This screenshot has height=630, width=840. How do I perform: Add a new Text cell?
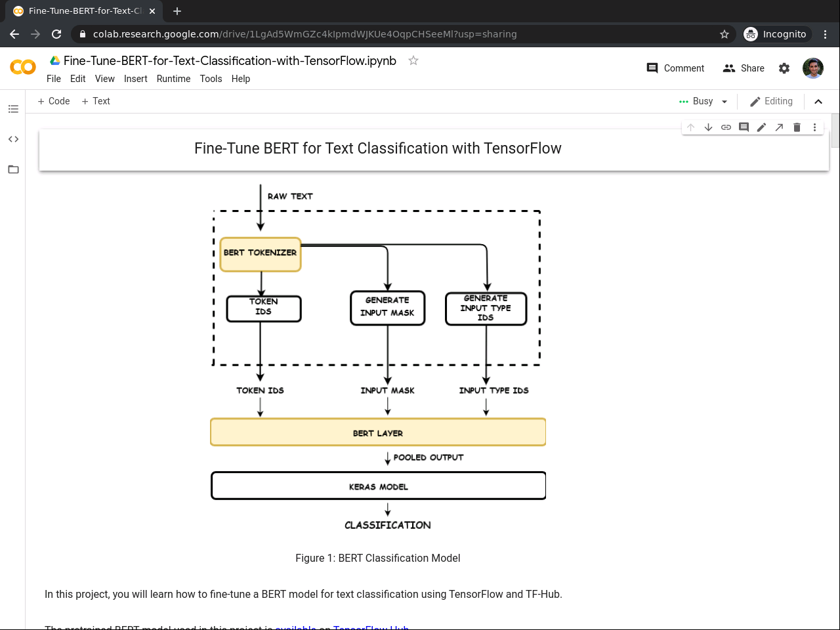point(96,101)
